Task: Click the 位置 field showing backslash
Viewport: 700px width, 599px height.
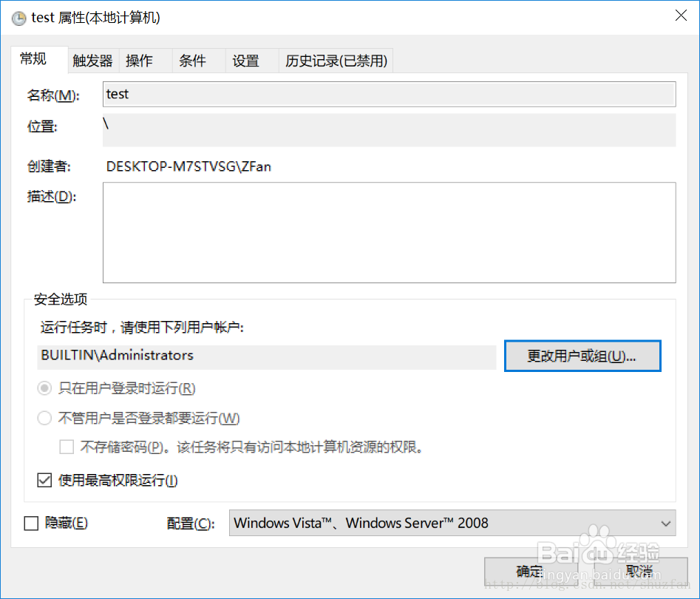Action: (390, 130)
